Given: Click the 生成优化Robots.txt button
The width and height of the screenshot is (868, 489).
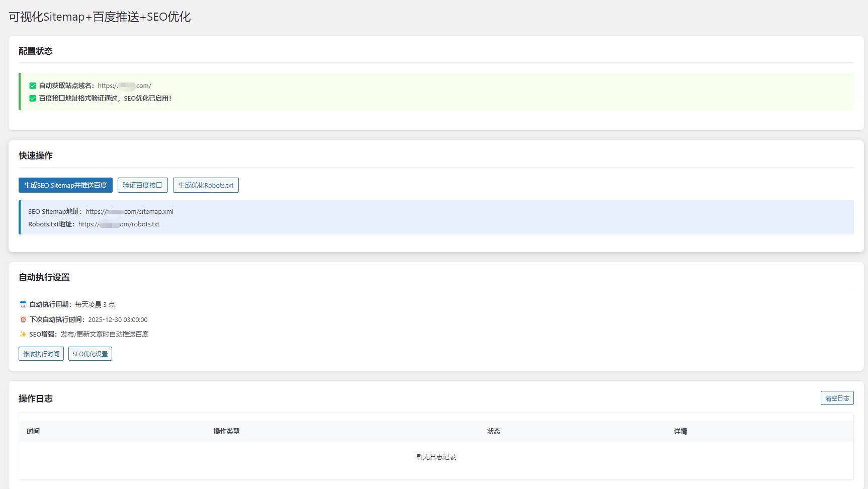Looking at the screenshot, I should pyautogui.click(x=206, y=185).
